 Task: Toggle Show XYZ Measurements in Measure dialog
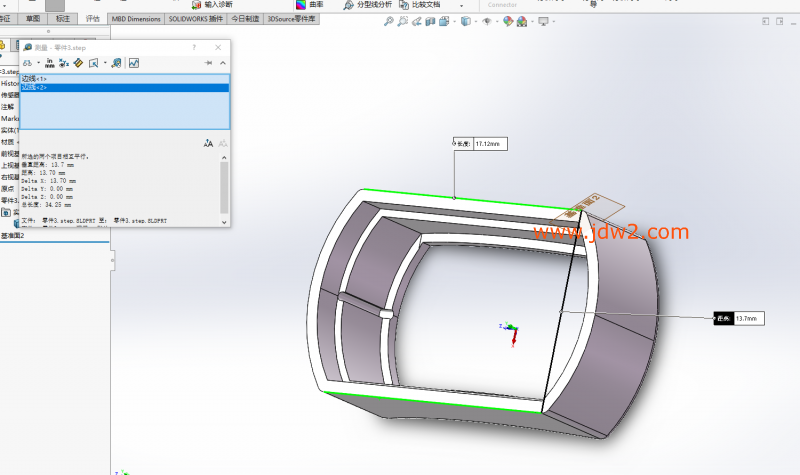click(x=63, y=63)
